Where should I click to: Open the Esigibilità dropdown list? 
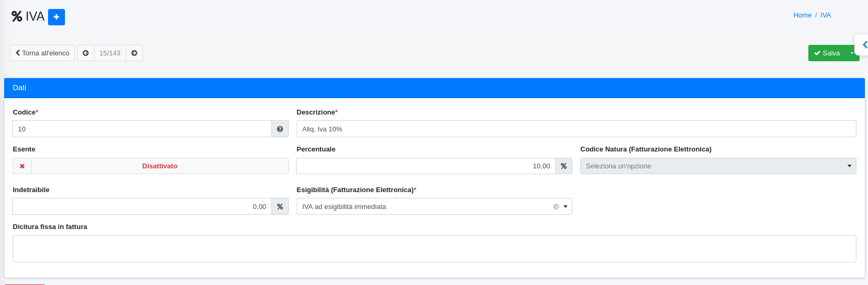click(x=565, y=207)
